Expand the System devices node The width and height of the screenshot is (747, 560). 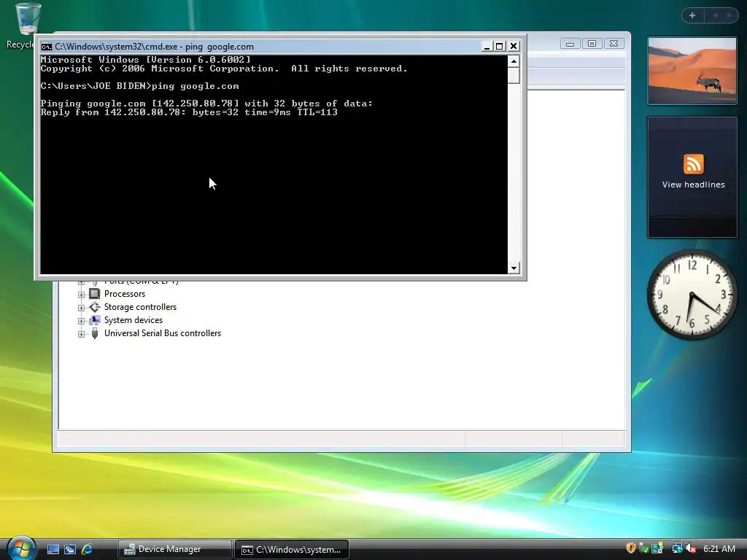point(82,321)
